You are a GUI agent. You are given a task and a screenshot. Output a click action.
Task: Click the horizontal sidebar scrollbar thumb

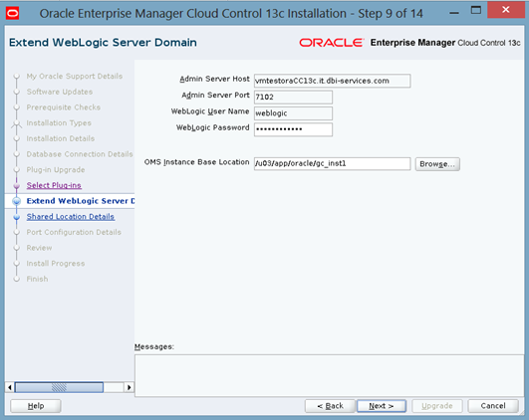click(59, 387)
